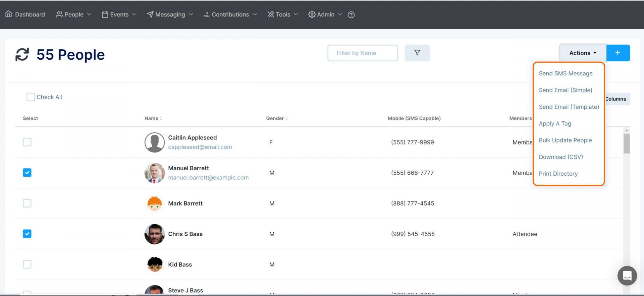Select the Caitlin Appleseed row checkbox
Image resolution: width=644 pixels, height=296 pixels.
pos(27,142)
